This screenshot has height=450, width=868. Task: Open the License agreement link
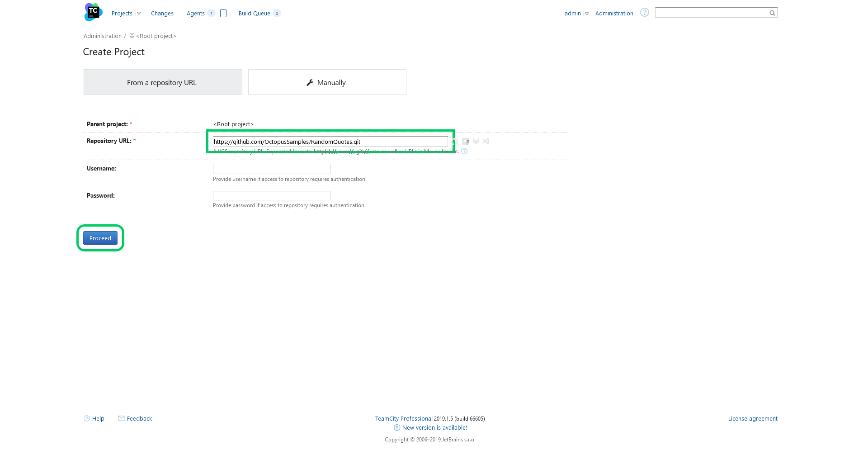click(753, 419)
